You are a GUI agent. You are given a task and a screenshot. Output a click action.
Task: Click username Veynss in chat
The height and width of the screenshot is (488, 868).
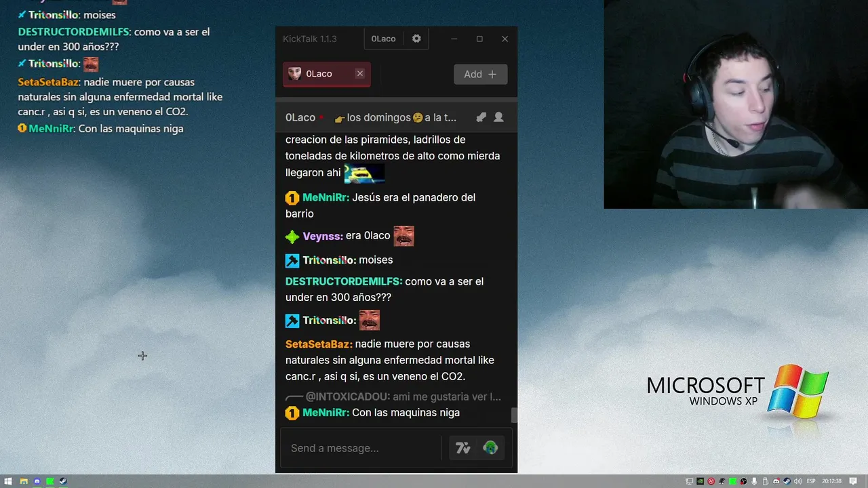click(x=323, y=236)
